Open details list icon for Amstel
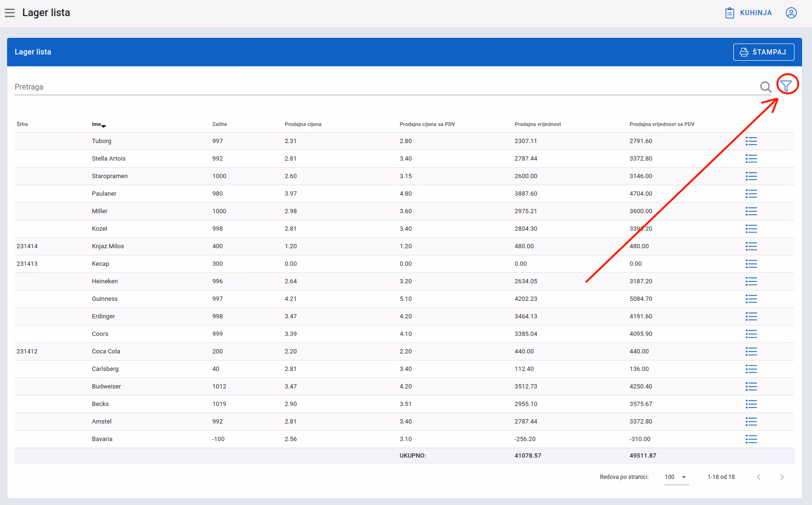Image resolution: width=812 pixels, height=505 pixels. [x=751, y=422]
